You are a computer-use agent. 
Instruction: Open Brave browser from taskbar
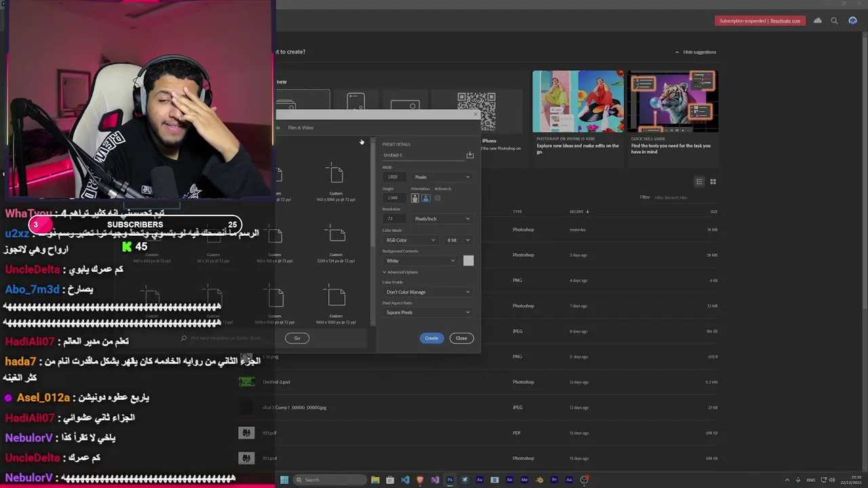click(420, 480)
